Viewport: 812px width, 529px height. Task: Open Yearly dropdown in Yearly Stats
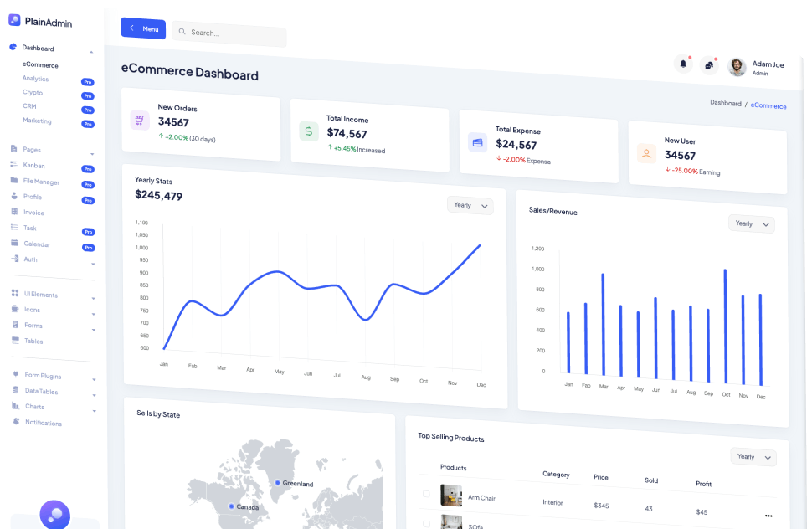[470, 205]
